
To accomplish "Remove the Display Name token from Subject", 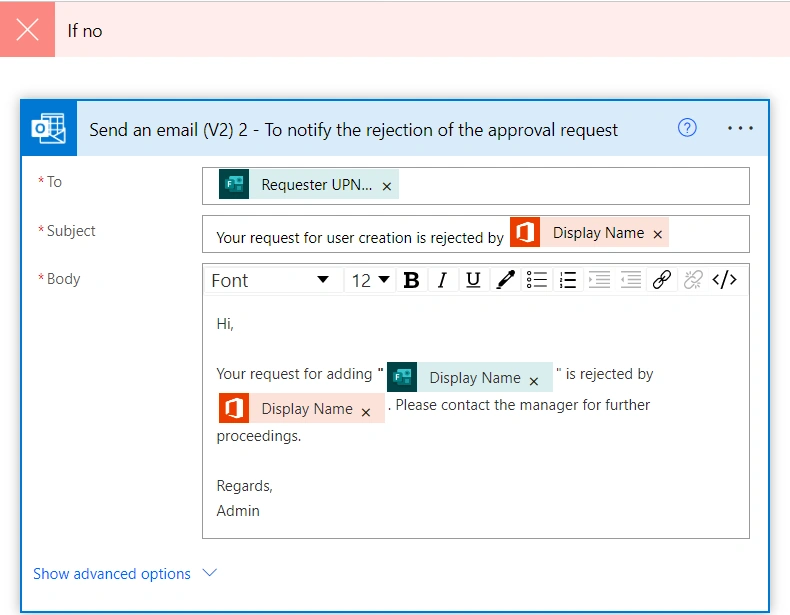I will click(x=657, y=234).
